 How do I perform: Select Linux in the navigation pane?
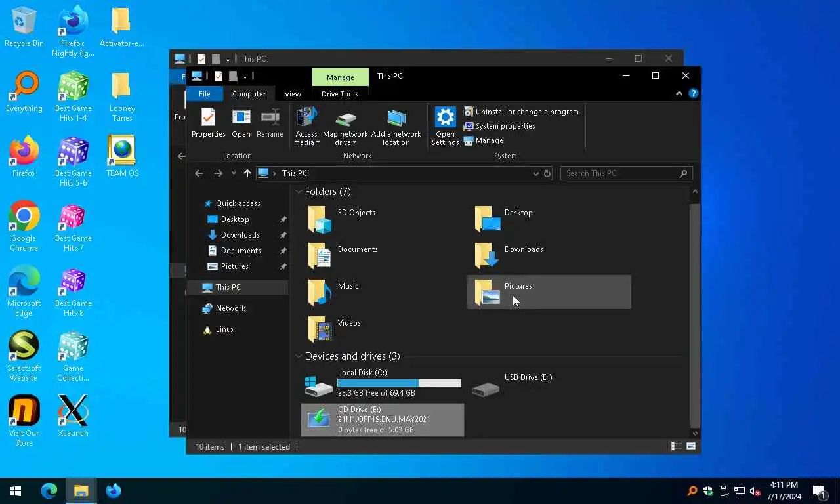pyautogui.click(x=224, y=329)
